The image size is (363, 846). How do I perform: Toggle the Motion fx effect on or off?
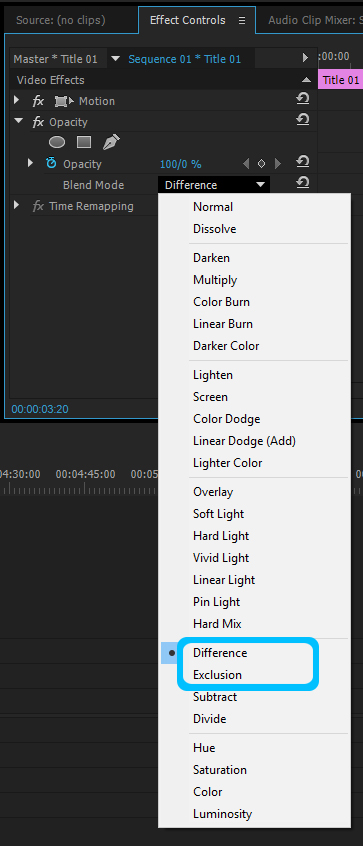click(x=38, y=101)
